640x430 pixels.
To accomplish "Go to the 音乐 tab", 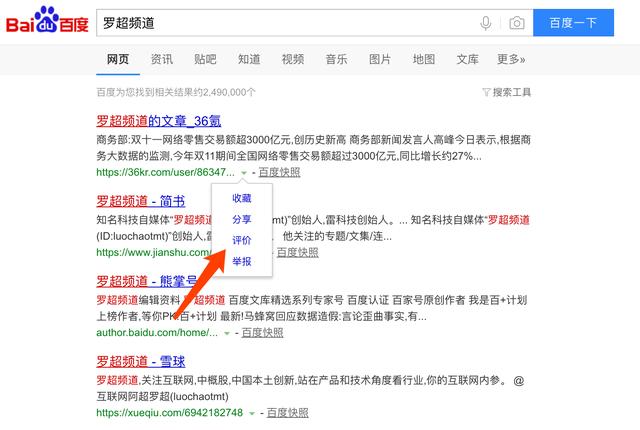I will pos(336,60).
